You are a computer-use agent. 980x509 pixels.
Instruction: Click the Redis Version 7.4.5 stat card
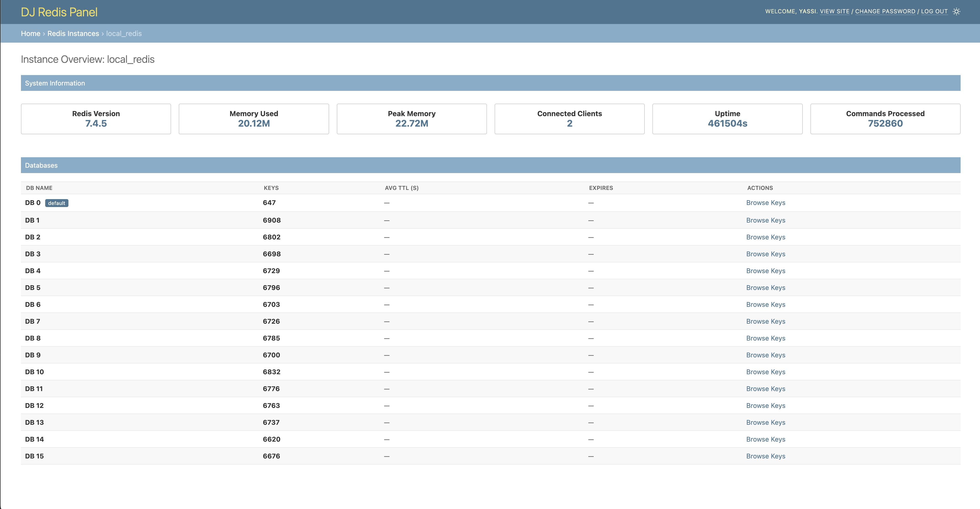96,118
